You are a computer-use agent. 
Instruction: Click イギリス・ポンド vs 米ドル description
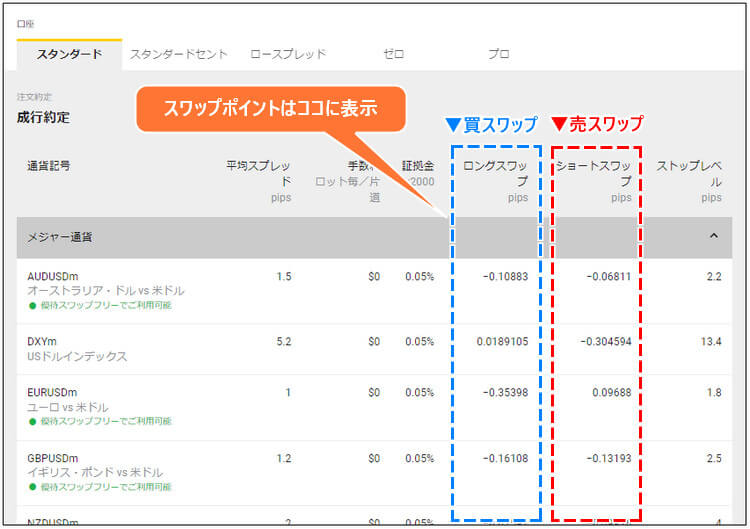coord(95,473)
